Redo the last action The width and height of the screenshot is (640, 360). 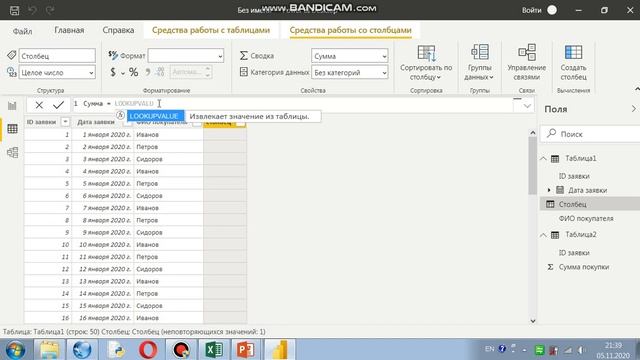point(50,10)
